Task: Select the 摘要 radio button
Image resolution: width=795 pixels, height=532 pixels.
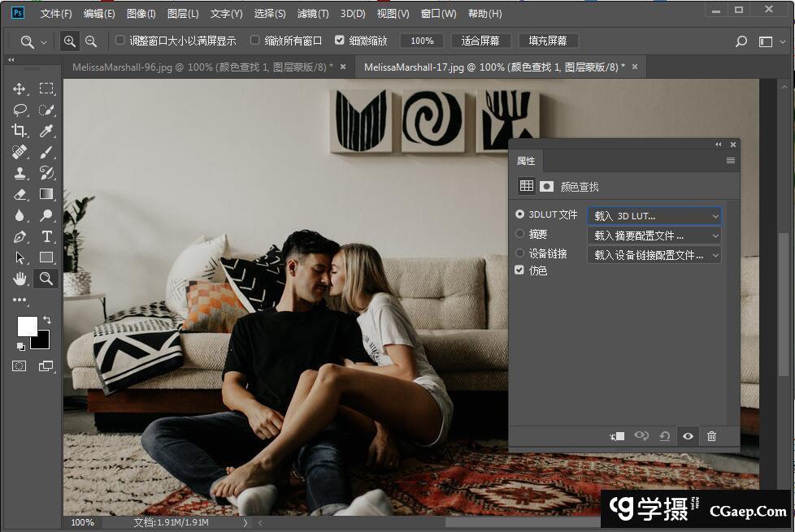Action: [x=520, y=234]
